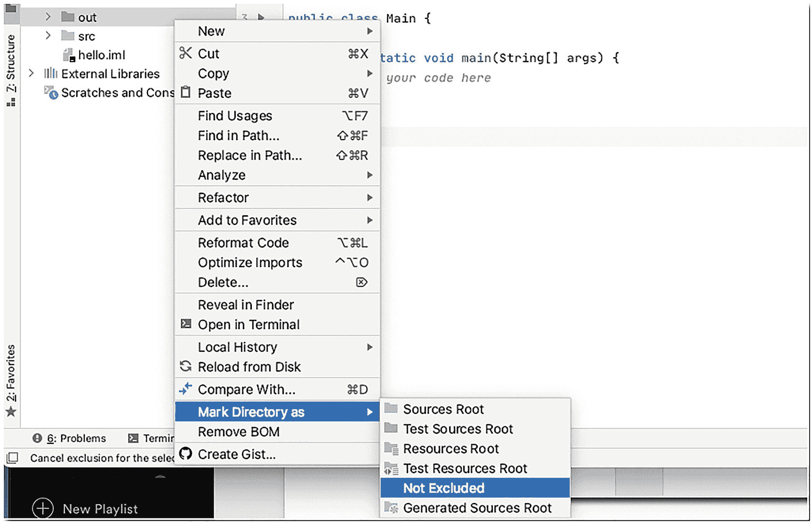This screenshot has width=812, height=523.
Task: Click the Compare With arrows icon
Action: pos(186,389)
